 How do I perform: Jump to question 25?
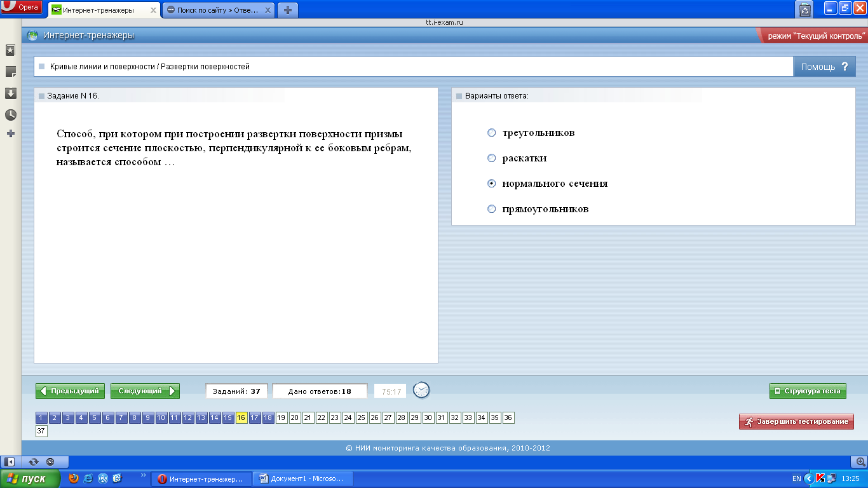click(x=362, y=417)
